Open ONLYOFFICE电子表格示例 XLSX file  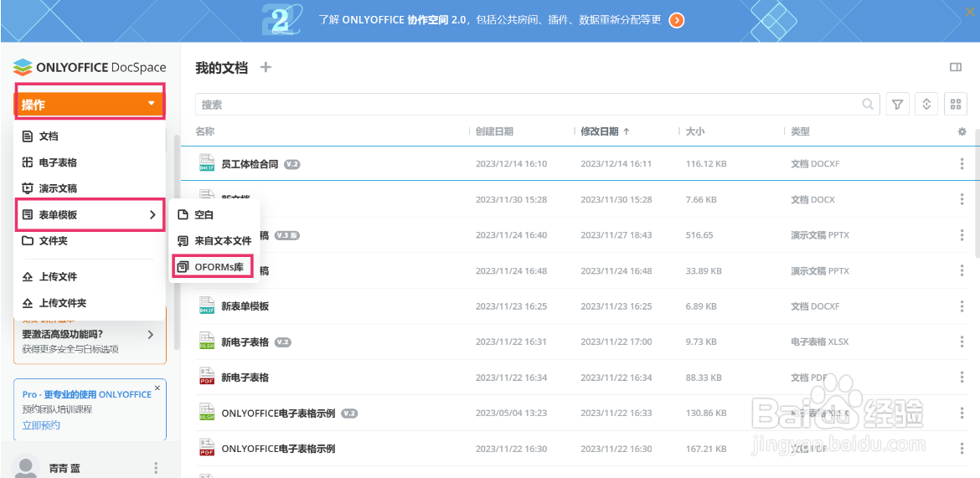(x=279, y=414)
